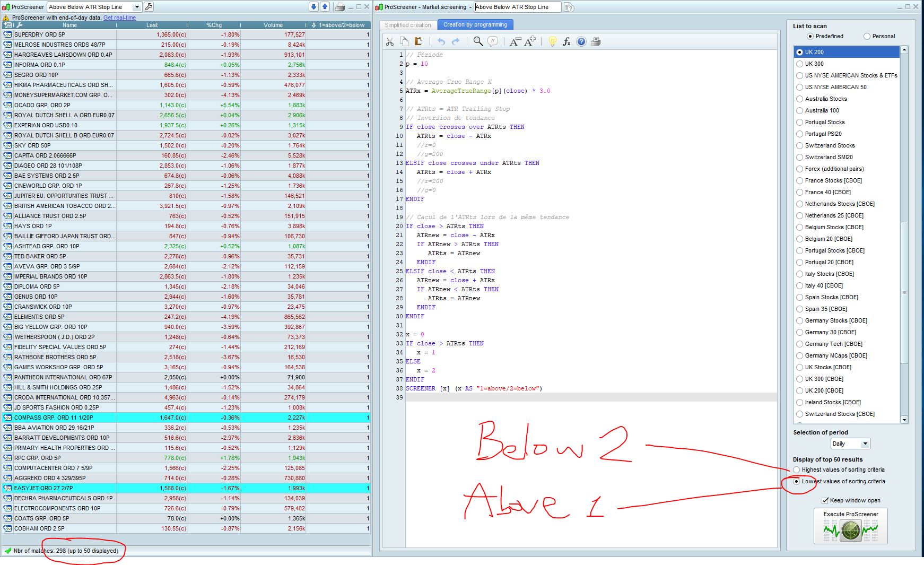Open the Daily period dropdown
This screenshot has height=565, width=924.
pos(851,444)
